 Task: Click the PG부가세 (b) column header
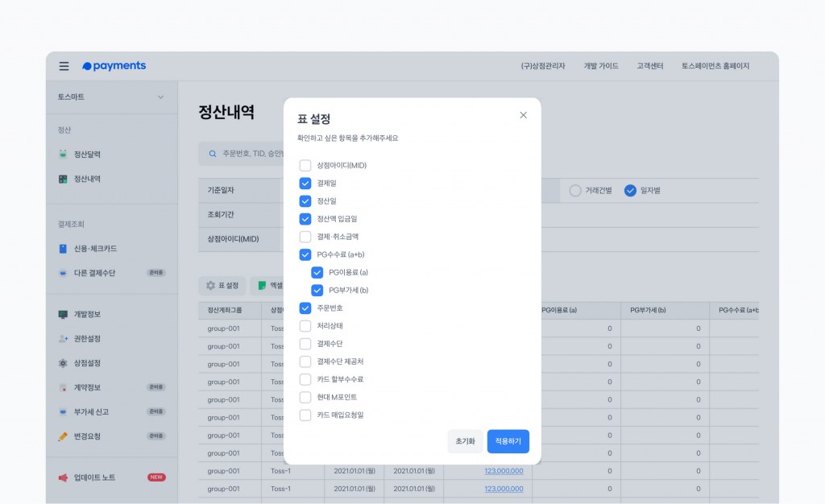649,311
